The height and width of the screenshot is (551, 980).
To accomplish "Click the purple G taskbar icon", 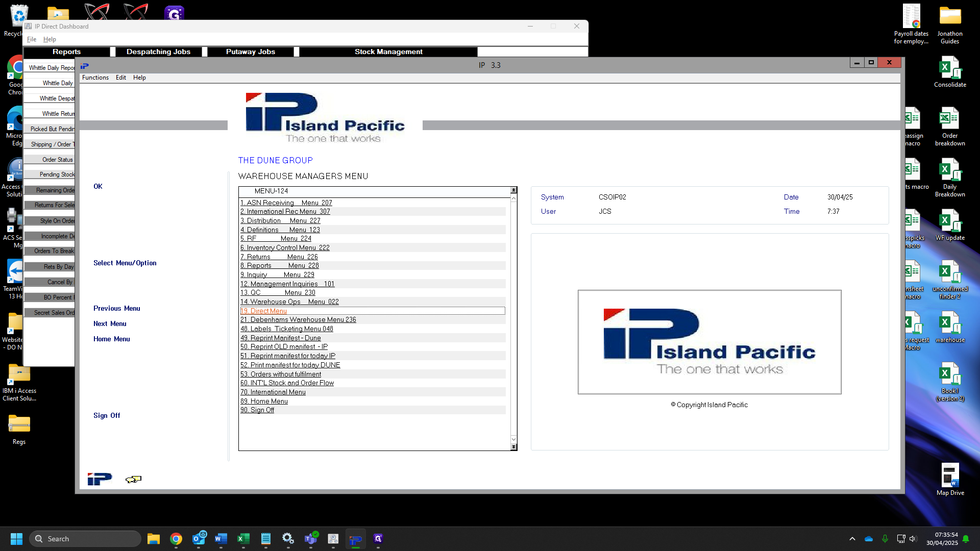I will (x=378, y=539).
